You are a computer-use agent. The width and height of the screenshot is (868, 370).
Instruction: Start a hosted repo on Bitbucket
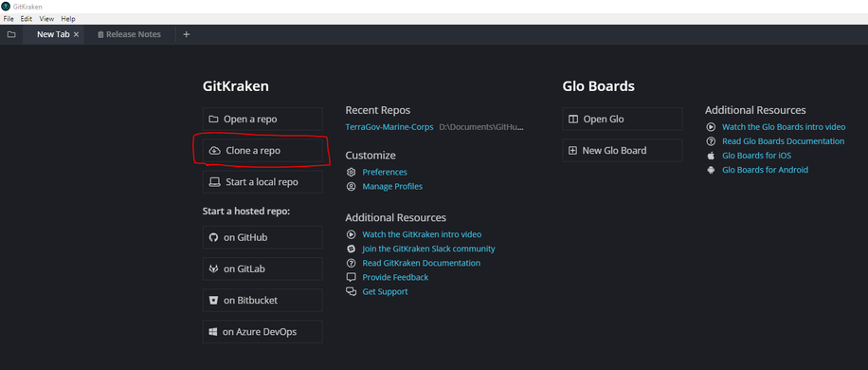coord(262,301)
